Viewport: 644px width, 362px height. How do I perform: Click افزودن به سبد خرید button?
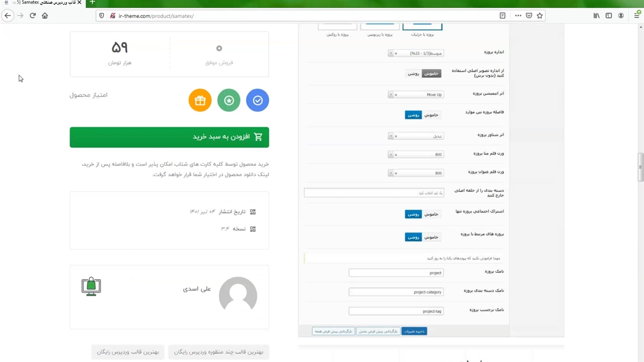point(169,137)
